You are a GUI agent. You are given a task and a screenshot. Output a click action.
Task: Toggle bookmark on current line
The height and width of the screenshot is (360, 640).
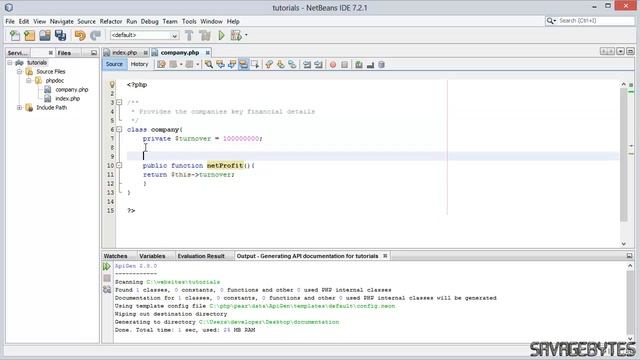point(292,64)
